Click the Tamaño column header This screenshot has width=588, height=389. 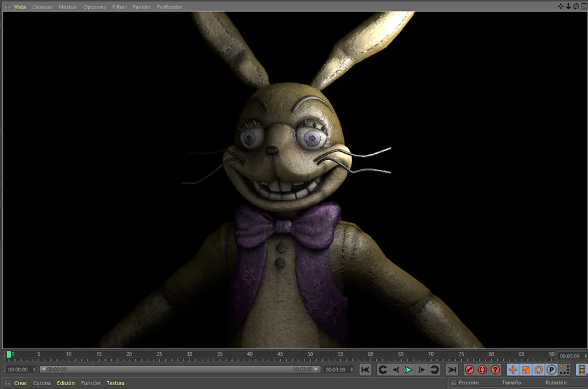click(512, 382)
